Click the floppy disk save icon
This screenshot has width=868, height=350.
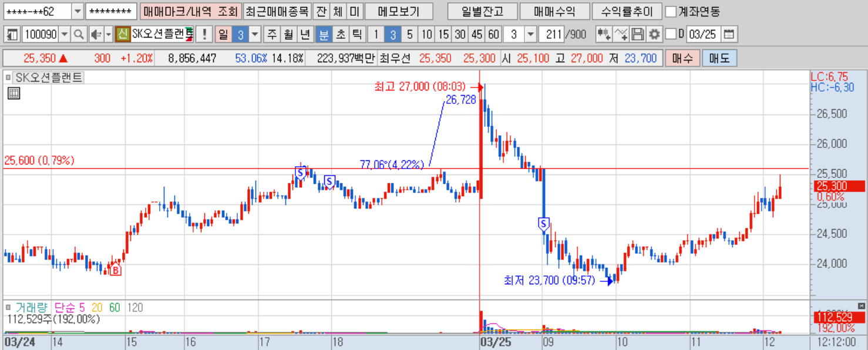click(x=638, y=34)
